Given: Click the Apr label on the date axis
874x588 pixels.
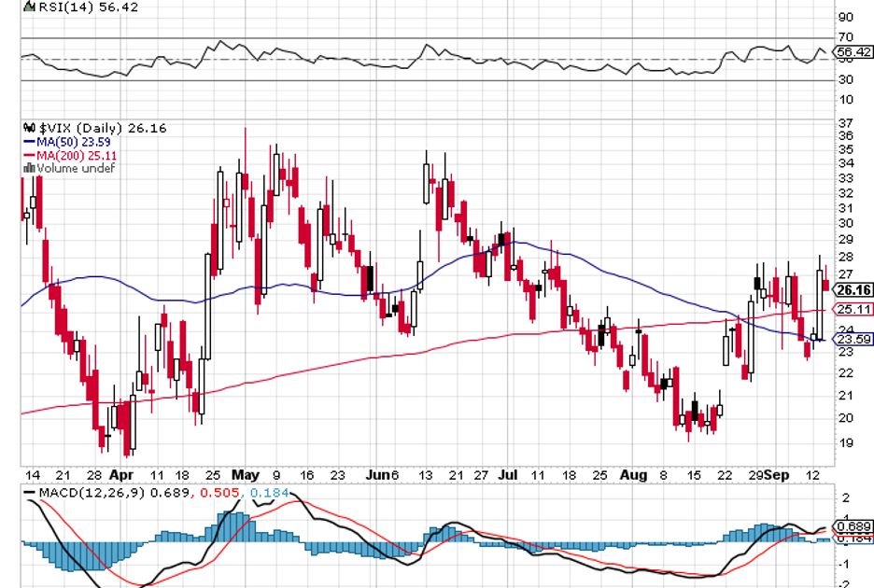Looking at the screenshot, I should 120,474.
